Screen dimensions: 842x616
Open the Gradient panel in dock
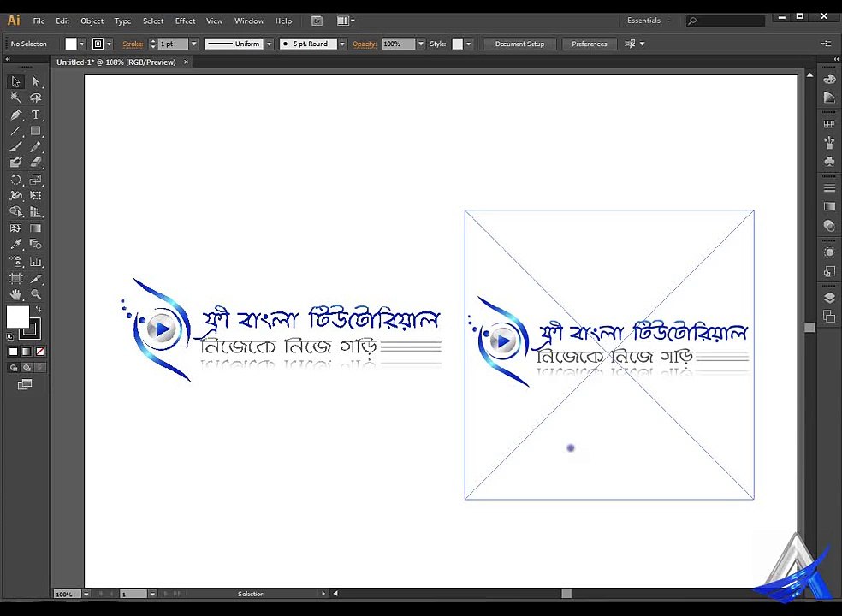pos(829,207)
